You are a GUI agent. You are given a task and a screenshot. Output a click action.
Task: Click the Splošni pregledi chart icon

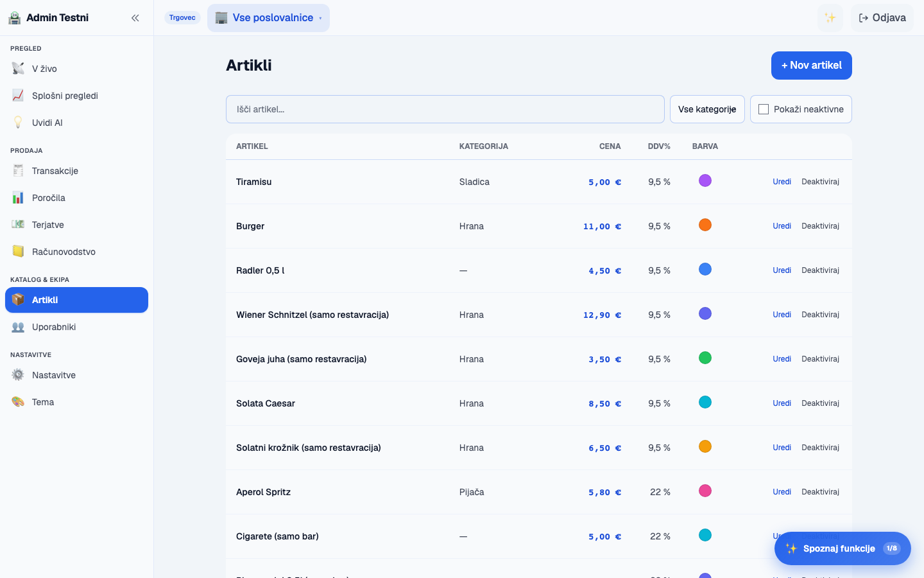click(18, 96)
